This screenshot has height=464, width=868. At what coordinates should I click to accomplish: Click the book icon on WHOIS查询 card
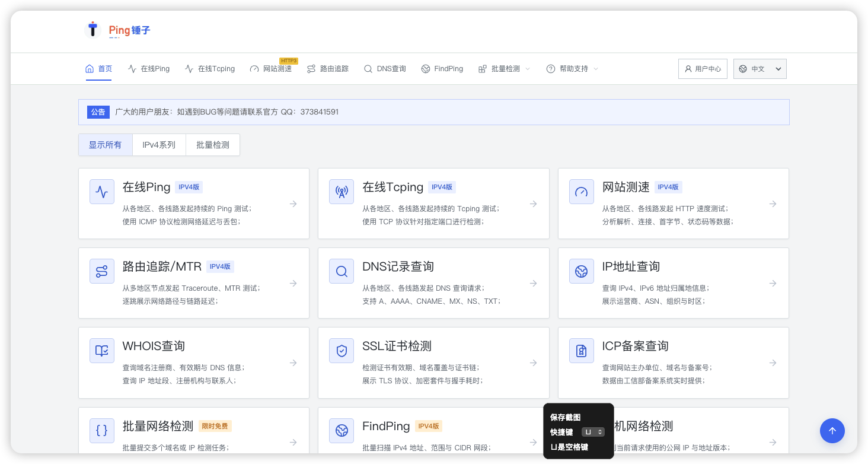102,351
